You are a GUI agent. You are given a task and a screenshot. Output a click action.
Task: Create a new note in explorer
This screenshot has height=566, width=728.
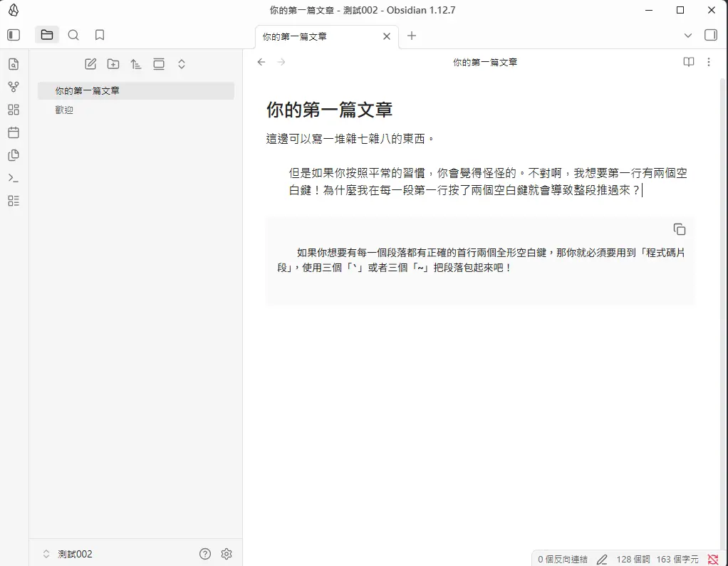tap(90, 64)
